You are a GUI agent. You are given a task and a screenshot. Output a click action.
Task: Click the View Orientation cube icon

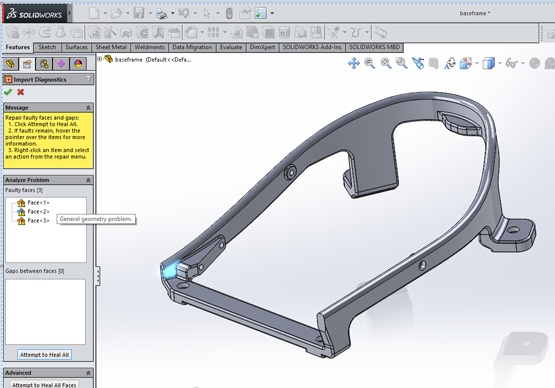point(466,64)
